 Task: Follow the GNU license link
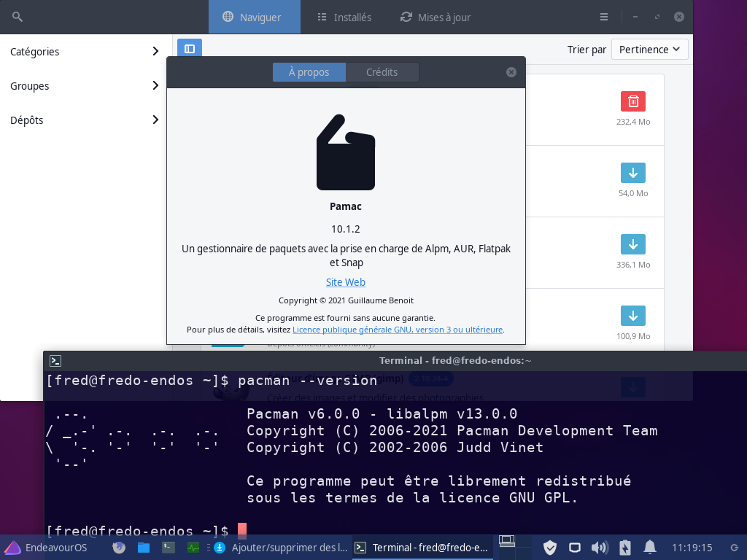coord(398,329)
